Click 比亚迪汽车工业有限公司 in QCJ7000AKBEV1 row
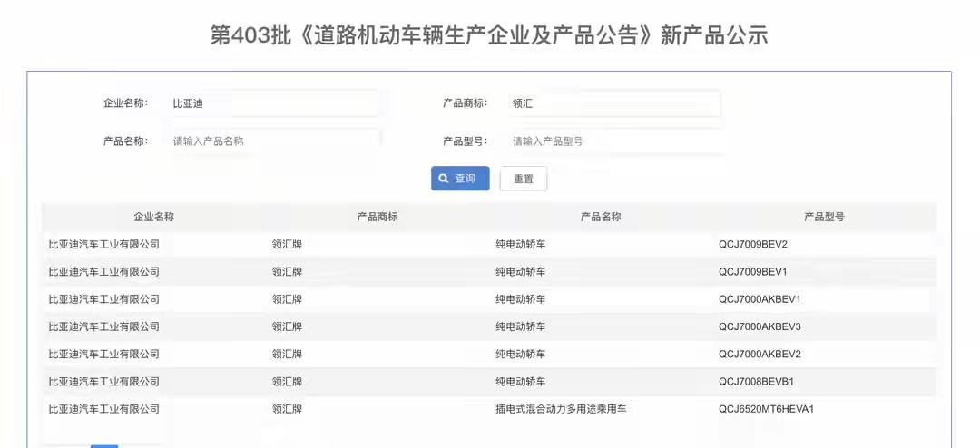Image resolution: width=980 pixels, height=448 pixels. [x=103, y=299]
